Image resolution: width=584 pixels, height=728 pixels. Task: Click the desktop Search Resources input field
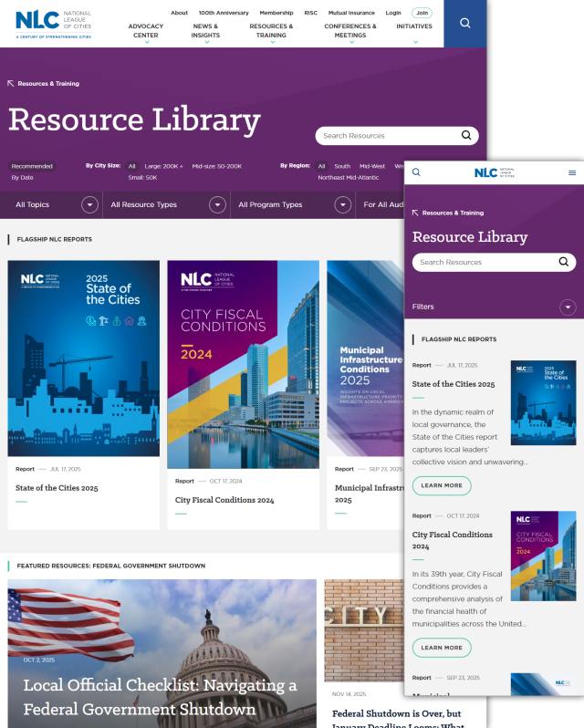(388, 136)
